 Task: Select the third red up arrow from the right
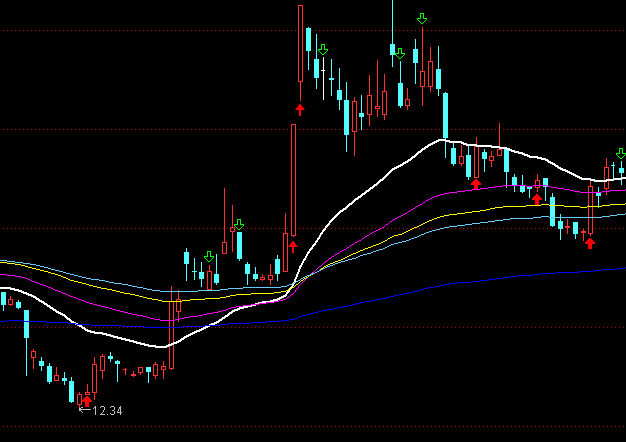[476, 183]
